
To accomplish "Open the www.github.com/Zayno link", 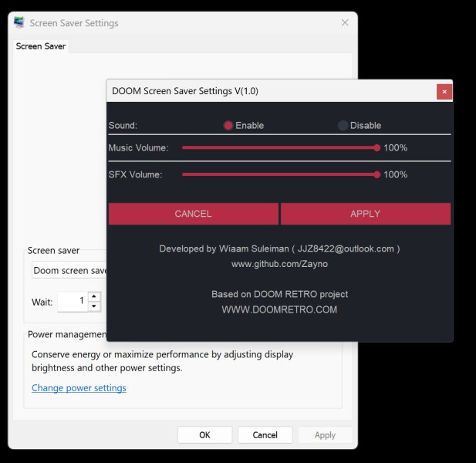I will (279, 264).
